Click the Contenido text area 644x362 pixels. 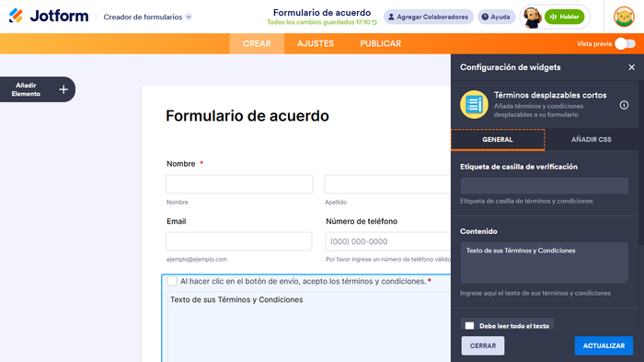click(545, 263)
